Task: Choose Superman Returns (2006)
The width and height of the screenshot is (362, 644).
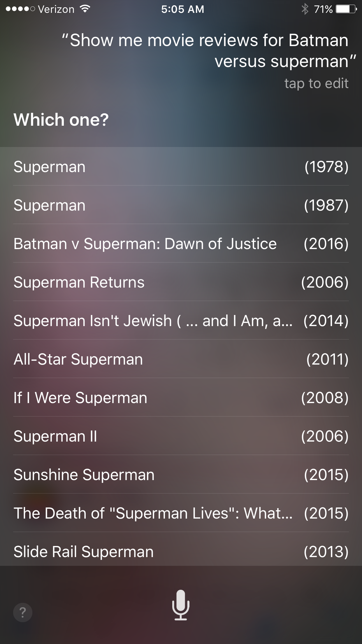Action: click(181, 282)
